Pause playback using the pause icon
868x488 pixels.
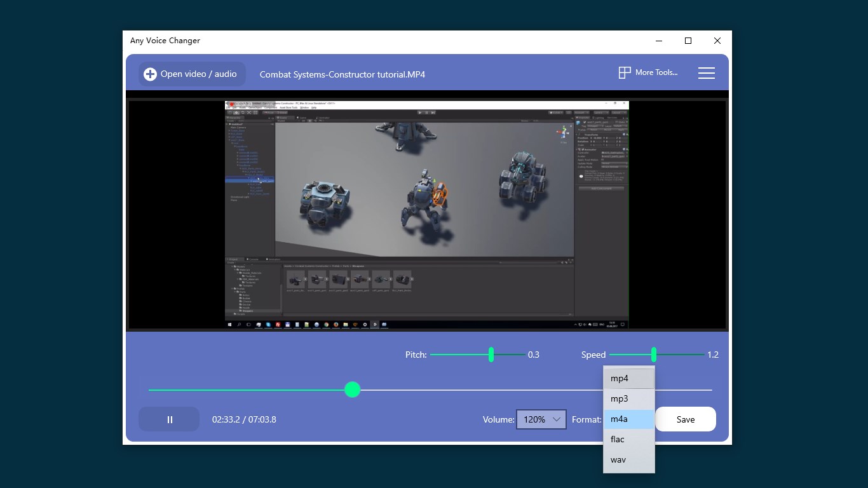click(169, 419)
